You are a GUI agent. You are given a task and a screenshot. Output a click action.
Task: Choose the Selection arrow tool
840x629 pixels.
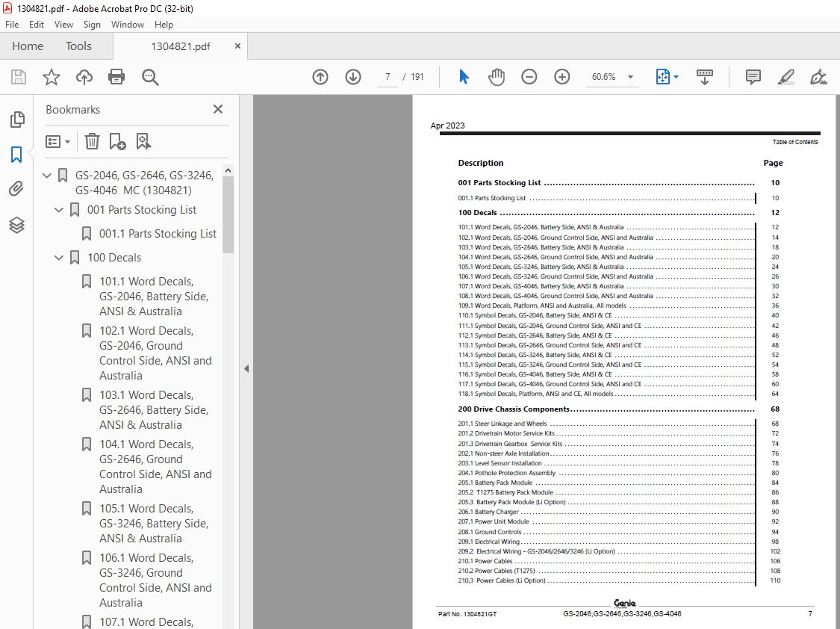464,77
